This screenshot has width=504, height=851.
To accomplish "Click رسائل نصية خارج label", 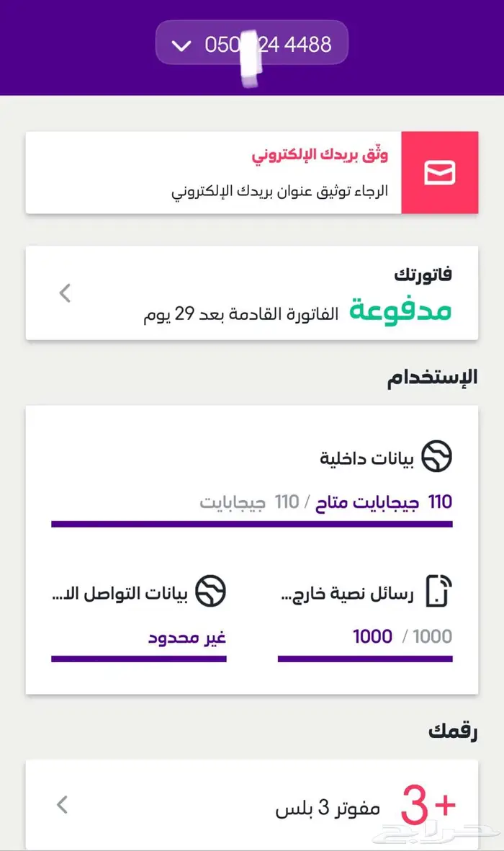I will click(x=346, y=595).
